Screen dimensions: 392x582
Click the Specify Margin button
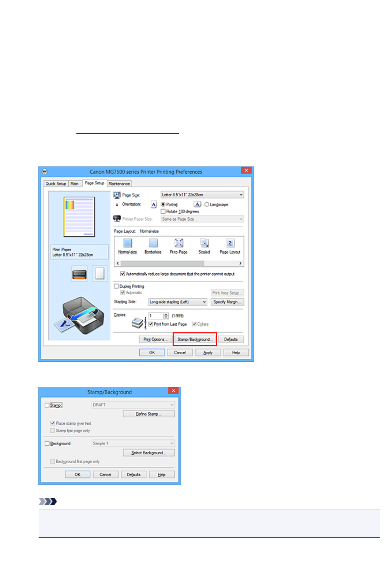(x=227, y=302)
